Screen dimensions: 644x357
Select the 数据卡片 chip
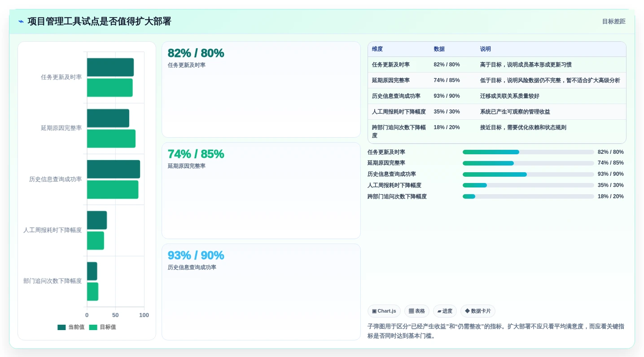pyautogui.click(x=478, y=311)
